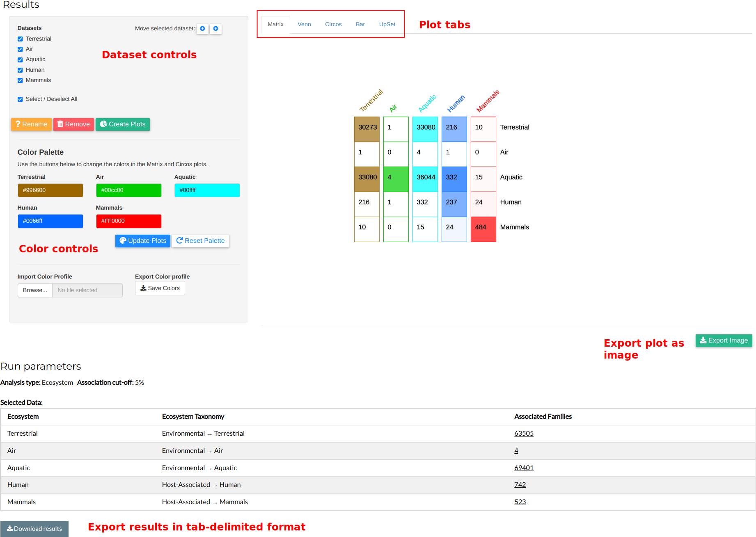The height and width of the screenshot is (537, 756).
Task: Click the Rename datasets button
Action: click(31, 124)
